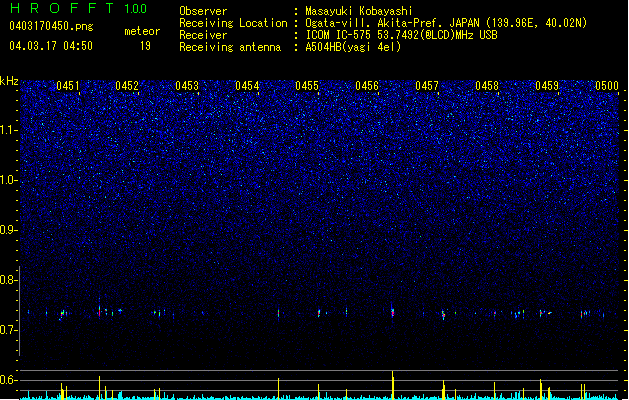629x400 pixels.
Task: Click the meteor count value 19
Action: point(145,46)
